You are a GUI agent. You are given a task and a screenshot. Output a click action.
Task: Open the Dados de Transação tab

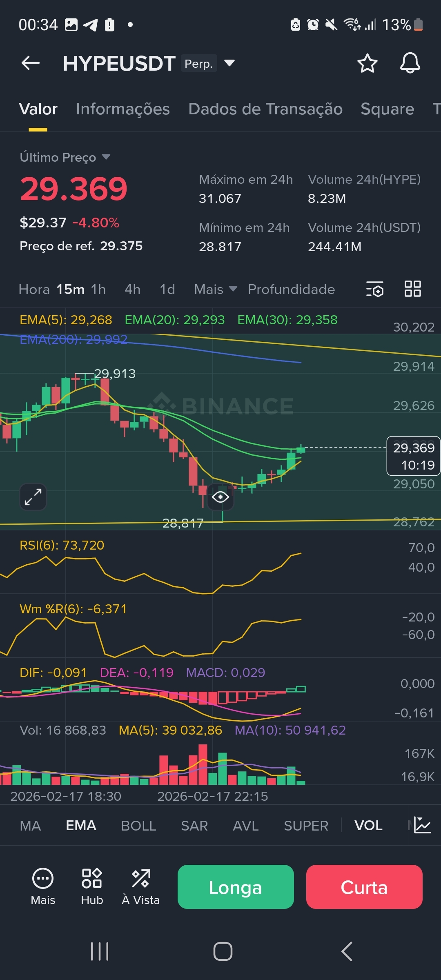point(265,109)
